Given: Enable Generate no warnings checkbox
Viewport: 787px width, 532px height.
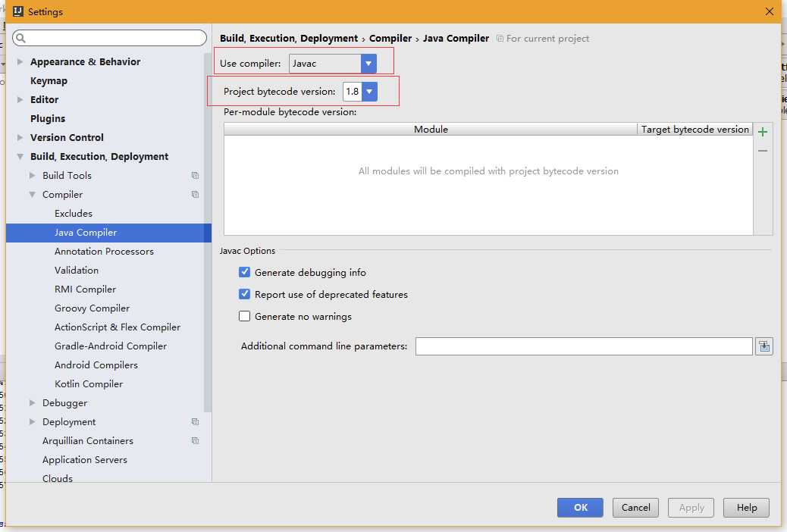Looking at the screenshot, I should click(x=244, y=316).
